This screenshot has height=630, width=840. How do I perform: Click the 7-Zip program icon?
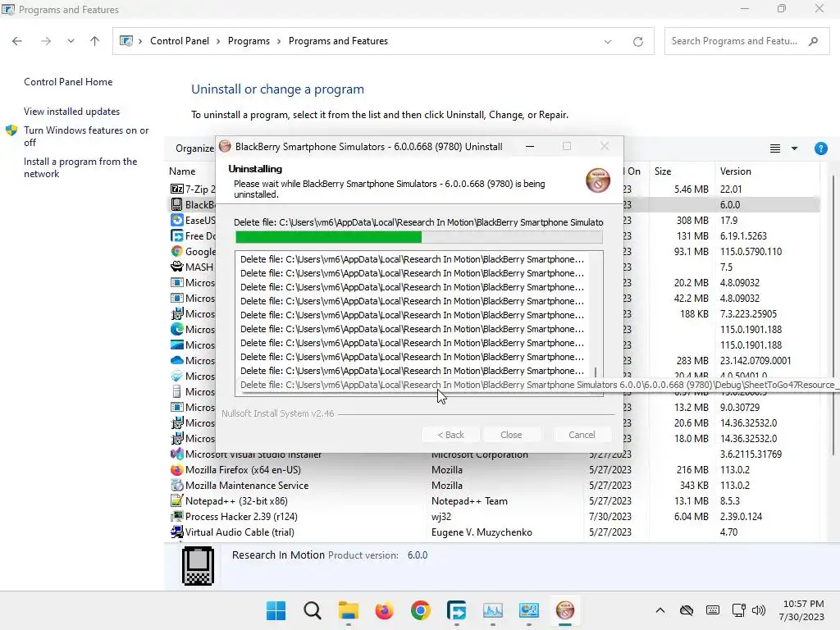point(177,189)
